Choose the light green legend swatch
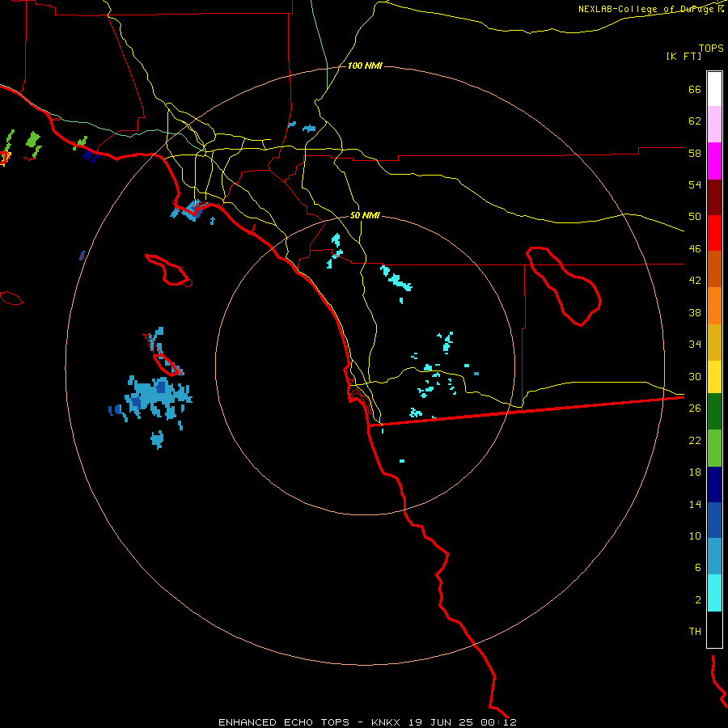Image resolution: width=728 pixels, height=728 pixels. coord(714,448)
